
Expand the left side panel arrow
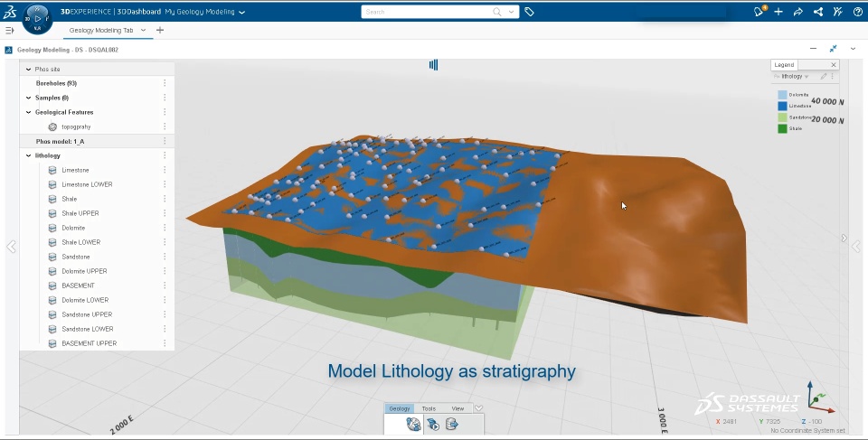[x=11, y=247]
